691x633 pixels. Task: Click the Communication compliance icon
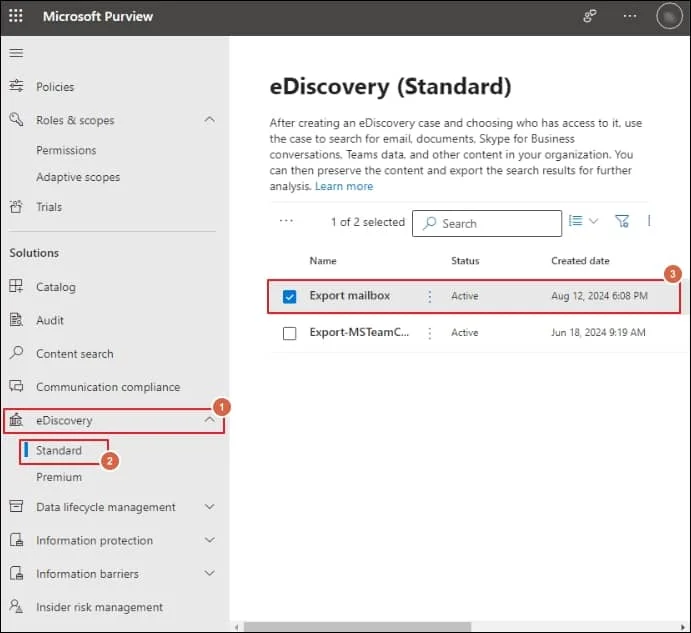tap(16, 386)
